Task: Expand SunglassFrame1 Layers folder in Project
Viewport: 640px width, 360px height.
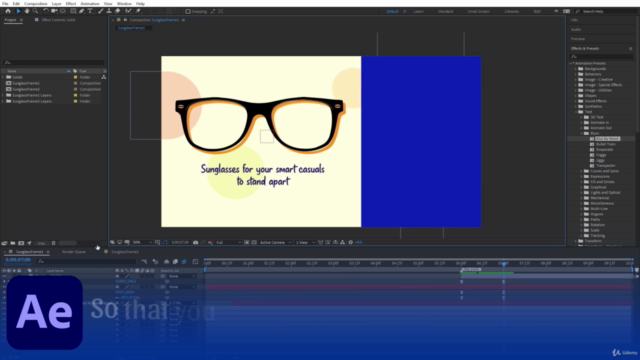Action: click(3, 96)
